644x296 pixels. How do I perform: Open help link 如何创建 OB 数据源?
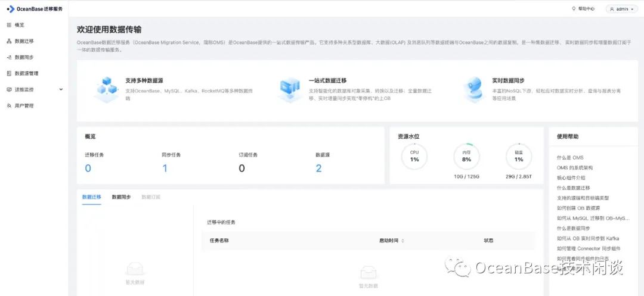click(578, 208)
